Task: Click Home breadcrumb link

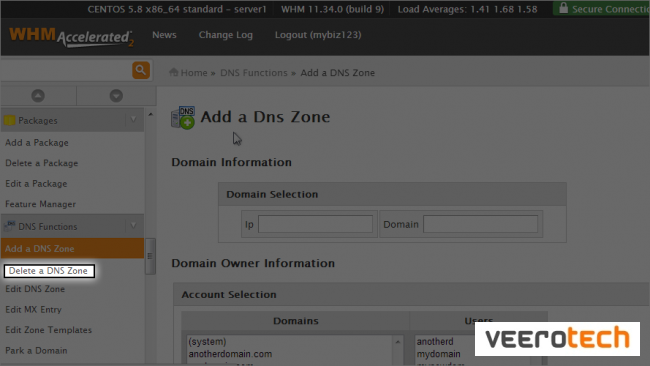Action: (x=194, y=73)
